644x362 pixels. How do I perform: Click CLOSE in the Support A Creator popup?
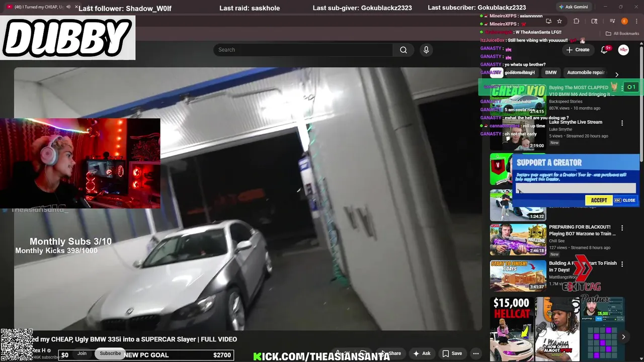coord(625,200)
